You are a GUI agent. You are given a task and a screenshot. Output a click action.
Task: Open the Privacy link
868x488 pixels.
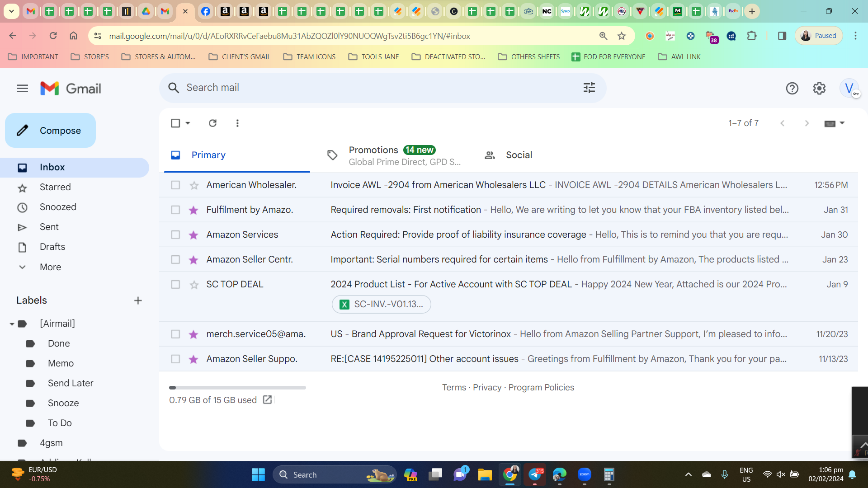coord(487,387)
